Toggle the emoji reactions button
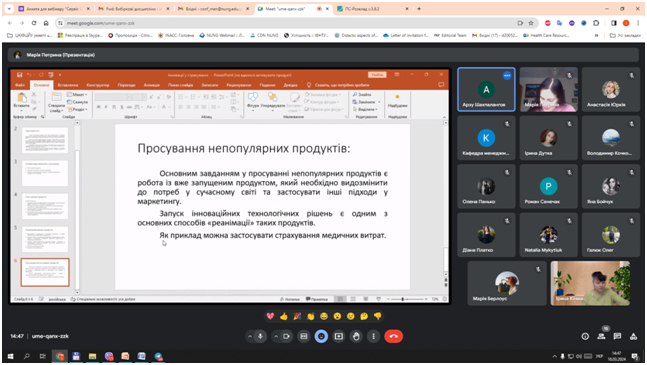The width and height of the screenshot is (647, 365). click(321, 336)
